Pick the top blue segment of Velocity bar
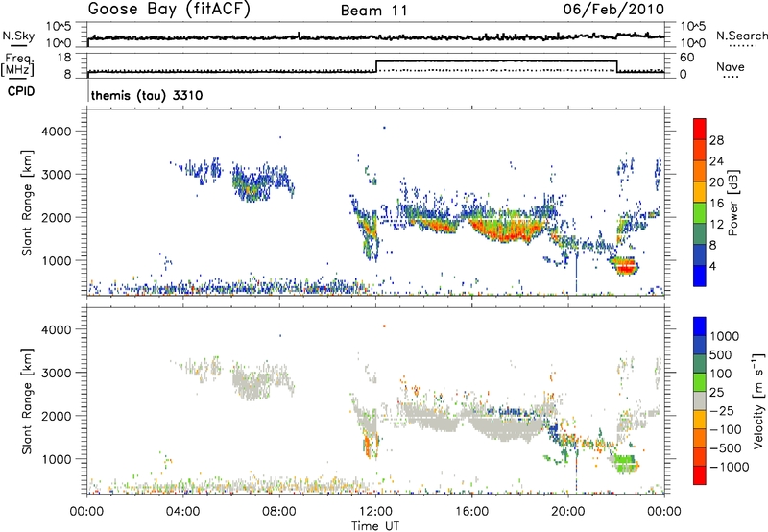The image size is (768, 532). (x=700, y=326)
